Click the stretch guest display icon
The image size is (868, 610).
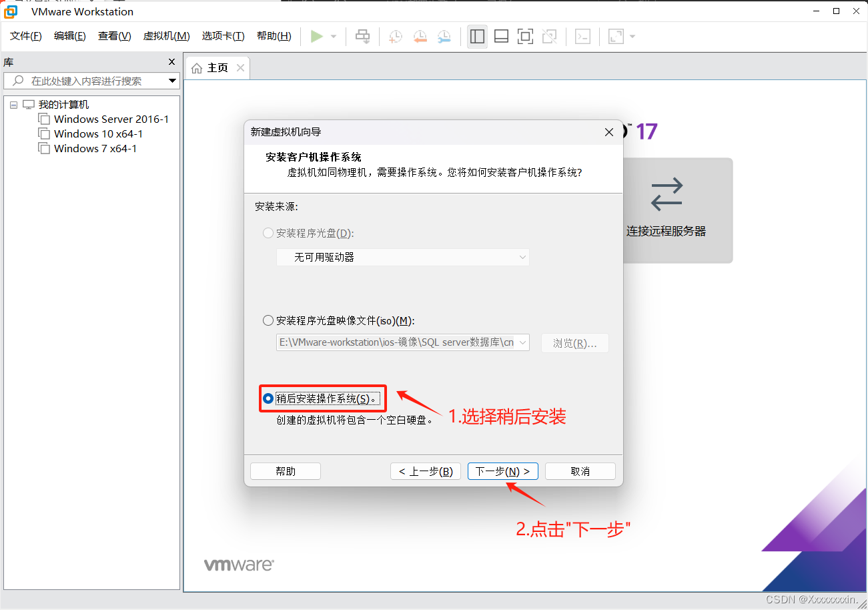click(x=616, y=36)
